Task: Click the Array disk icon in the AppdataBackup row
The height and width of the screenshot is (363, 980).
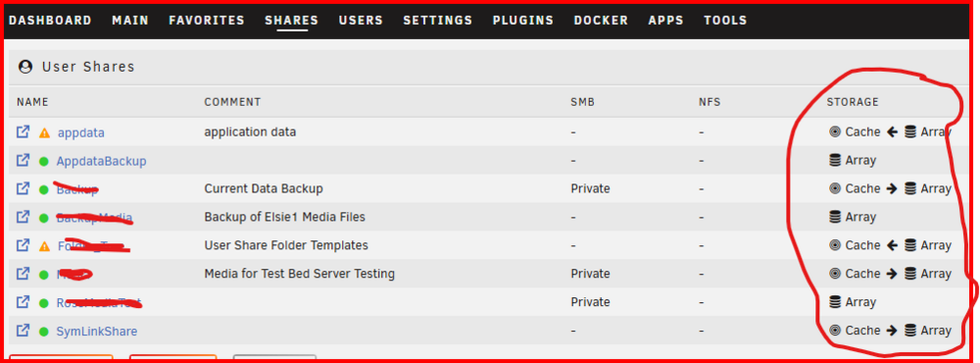Action: point(834,160)
